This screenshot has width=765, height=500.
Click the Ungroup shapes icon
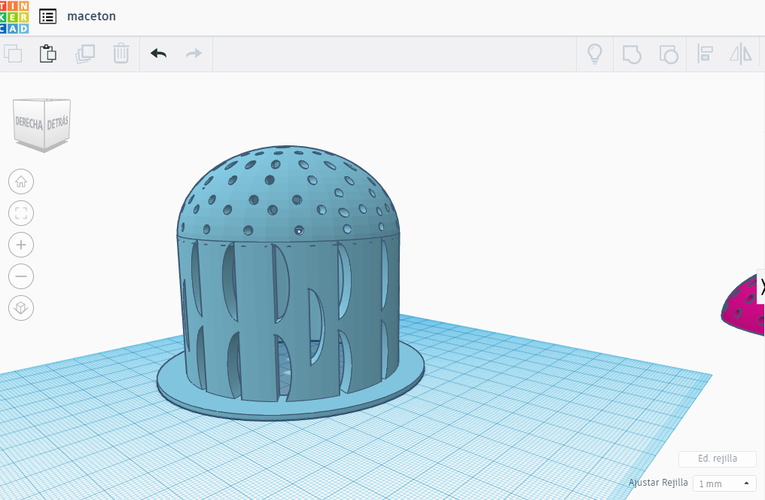pos(667,53)
